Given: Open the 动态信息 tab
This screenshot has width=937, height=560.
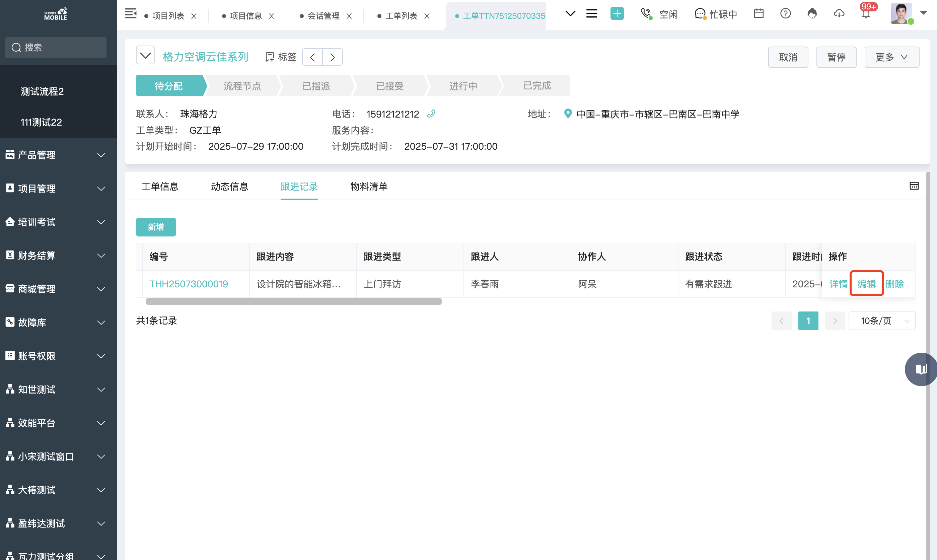Looking at the screenshot, I should [x=229, y=187].
